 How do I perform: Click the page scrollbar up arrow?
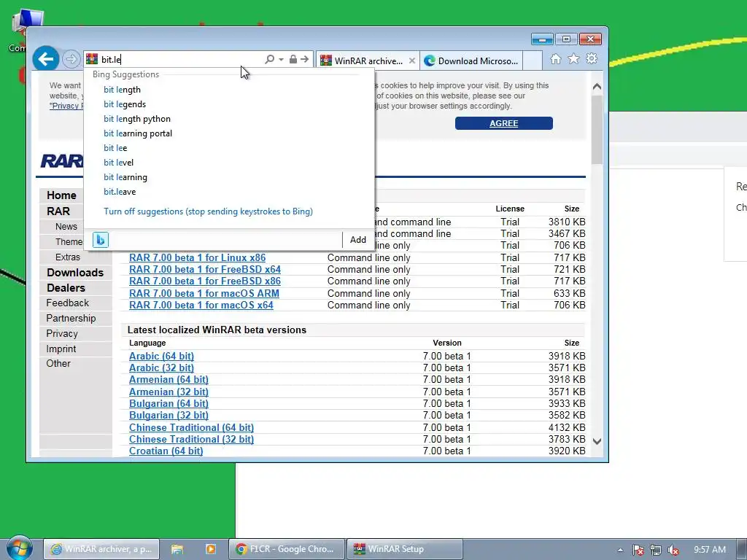pos(597,87)
